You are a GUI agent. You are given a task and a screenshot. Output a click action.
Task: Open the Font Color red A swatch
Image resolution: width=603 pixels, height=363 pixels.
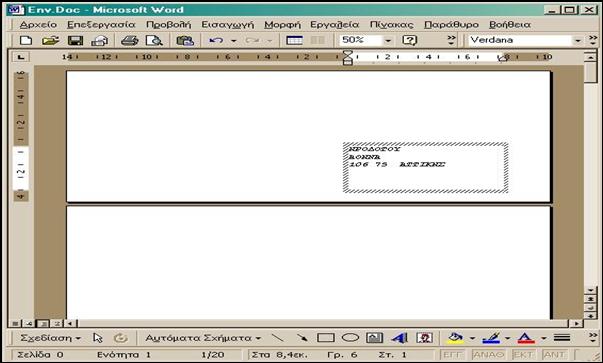click(526, 338)
